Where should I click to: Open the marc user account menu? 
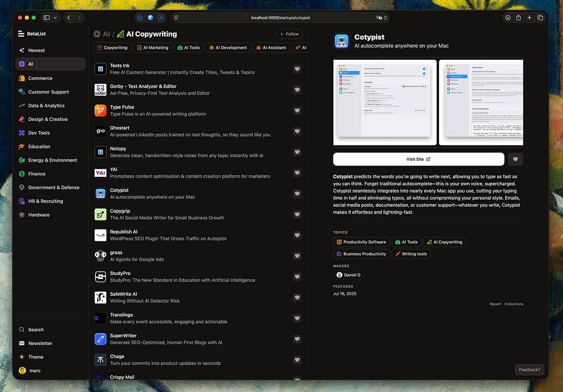(34, 371)
